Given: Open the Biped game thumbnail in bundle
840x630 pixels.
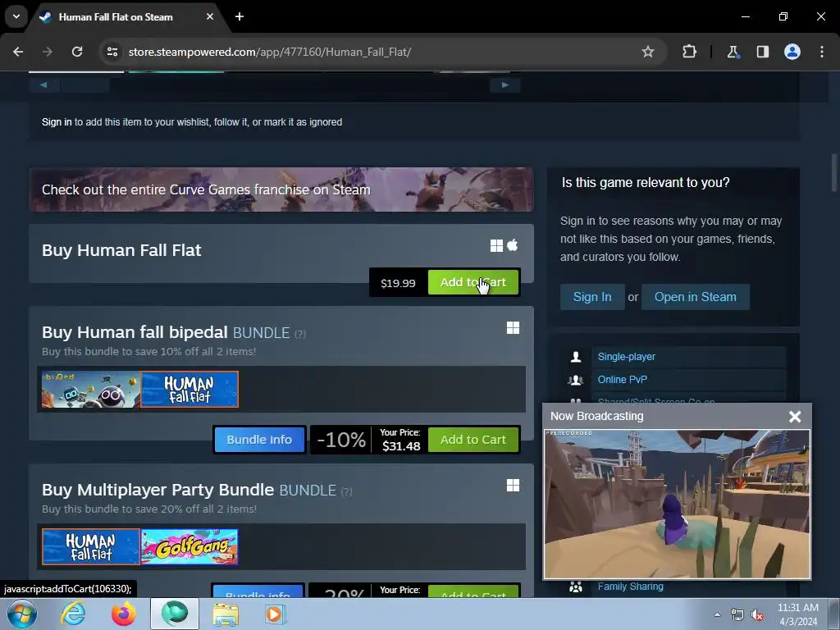Looking at the screenshot, I should 90,390.
